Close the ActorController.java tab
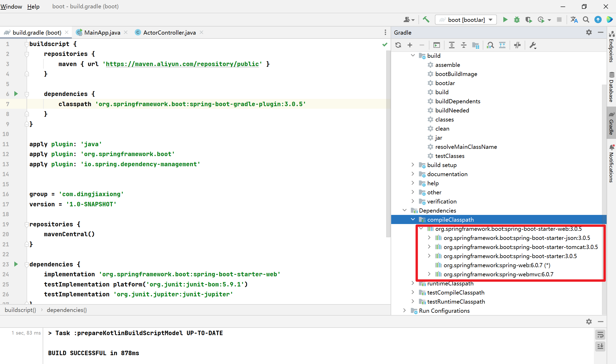This screenshot has width=616, height=364. coord(201,32)
